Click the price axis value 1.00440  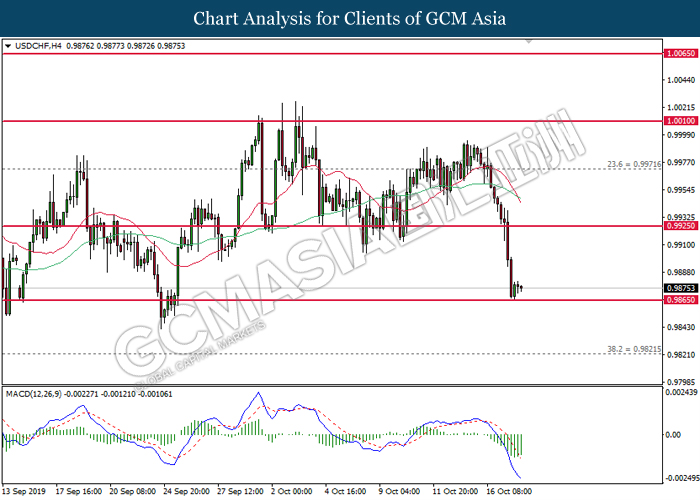tap(681, 80)
